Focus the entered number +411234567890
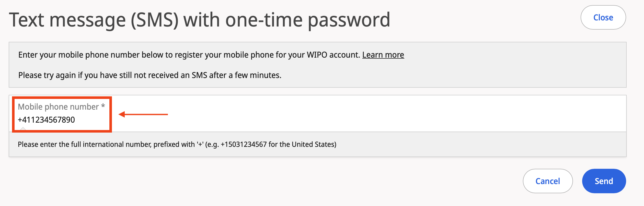The width and height of the screenshot is (644, 206). tap(46, 120)
